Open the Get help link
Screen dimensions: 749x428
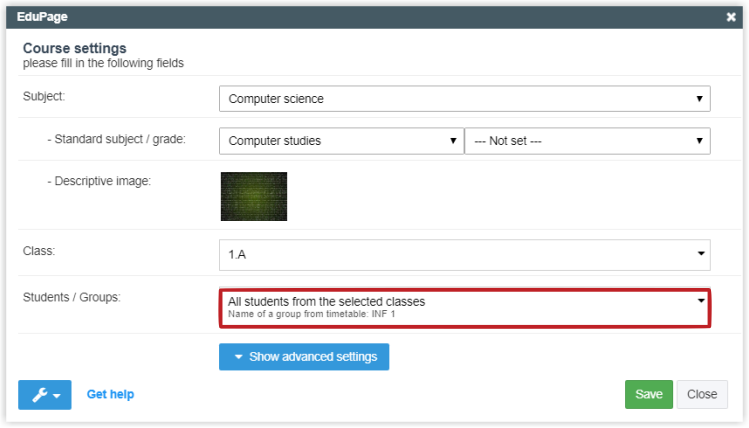[x=110, y=395]
